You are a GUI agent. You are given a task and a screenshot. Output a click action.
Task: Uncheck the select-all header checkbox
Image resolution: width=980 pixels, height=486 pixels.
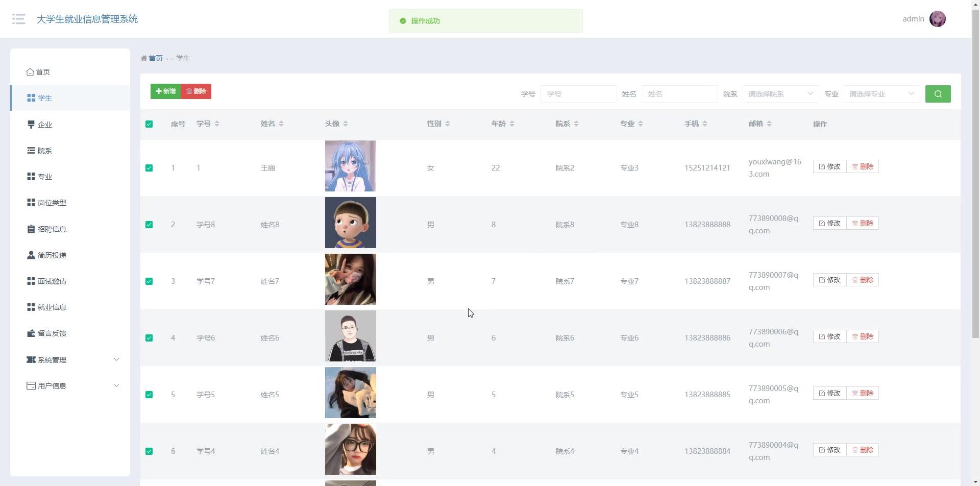149,124
